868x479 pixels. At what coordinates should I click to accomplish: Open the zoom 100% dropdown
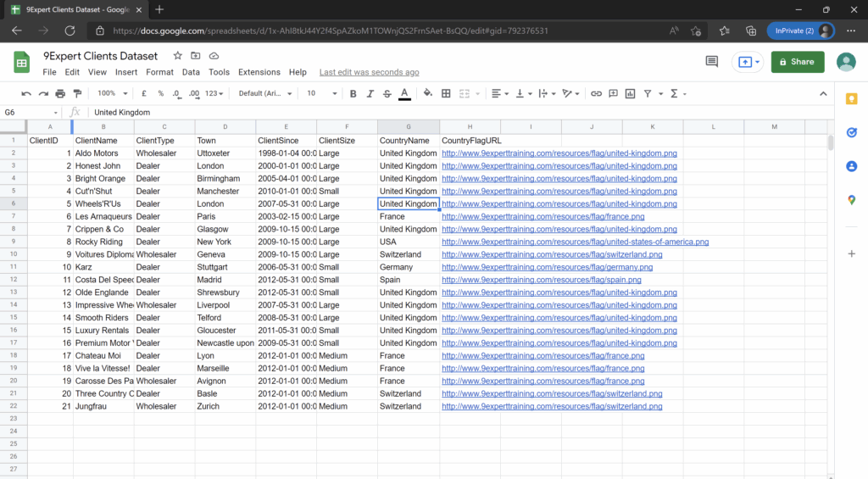coord(111,93)
